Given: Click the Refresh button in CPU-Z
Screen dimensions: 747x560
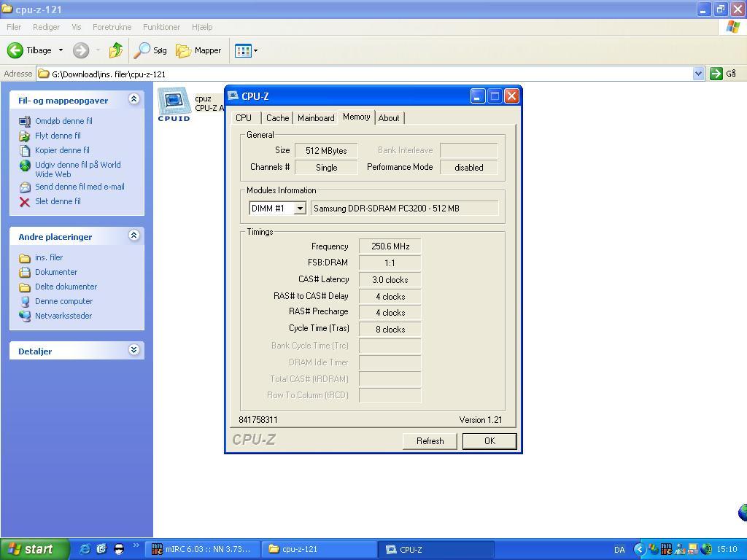Looking at the screenshot, I should tap(430, 441).
